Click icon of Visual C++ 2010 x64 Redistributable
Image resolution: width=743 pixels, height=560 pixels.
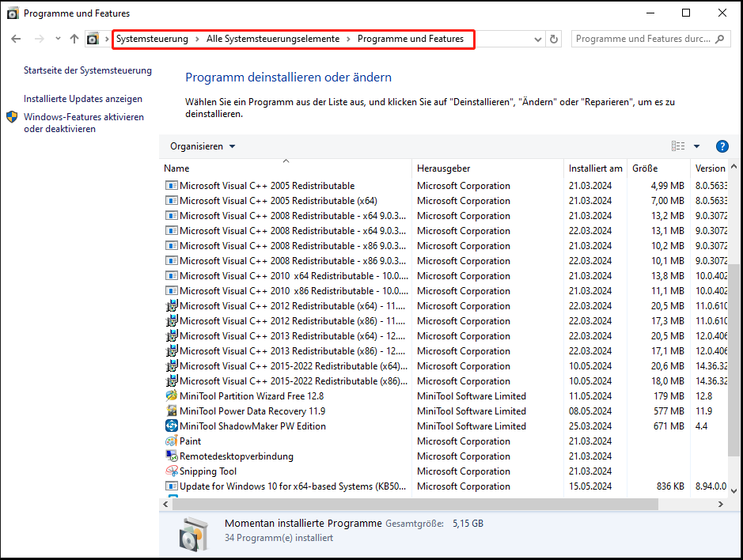click(171, 276)
